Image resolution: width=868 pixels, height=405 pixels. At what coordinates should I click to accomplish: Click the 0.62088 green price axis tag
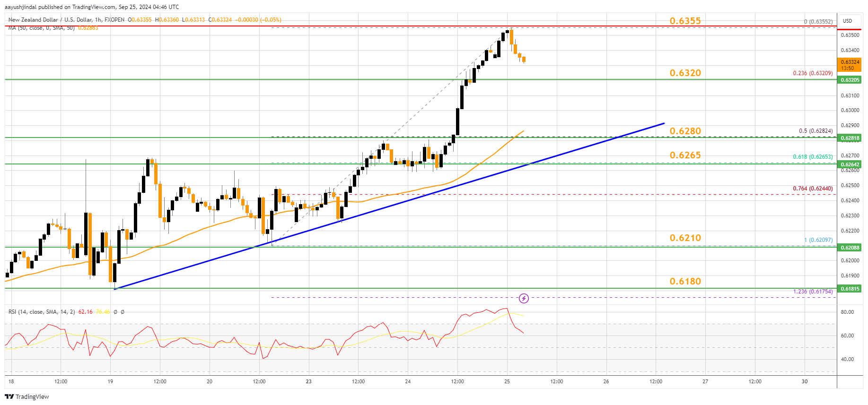850,248
